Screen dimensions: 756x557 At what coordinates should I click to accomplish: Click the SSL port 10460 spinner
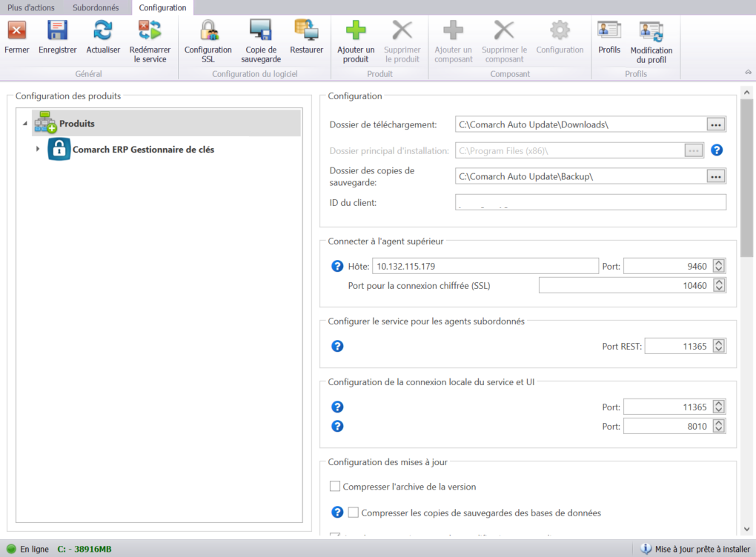click(x=719, y=285)
